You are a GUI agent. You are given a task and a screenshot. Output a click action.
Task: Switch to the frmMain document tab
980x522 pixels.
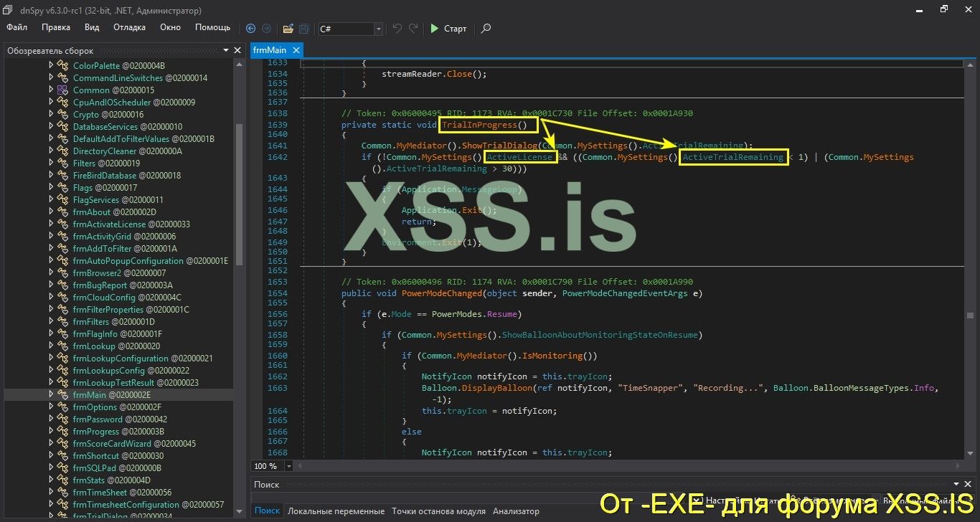(x=270, y=50)
